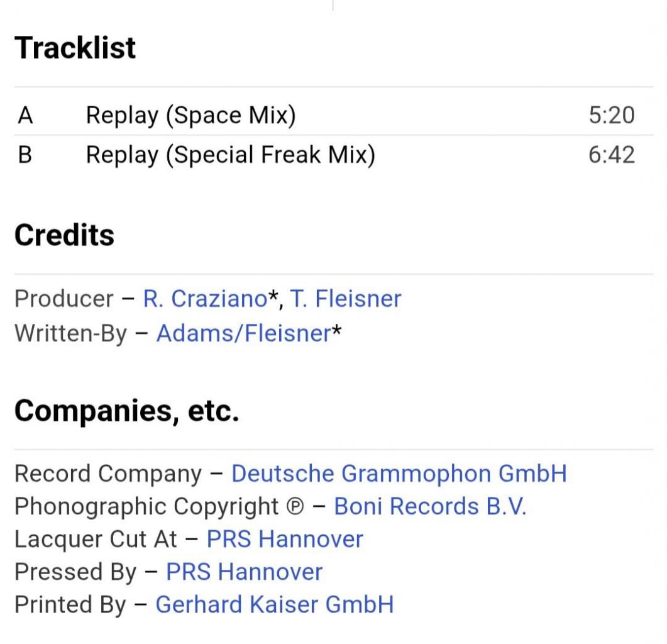Viewport: 667px width, 644px height.
Task: Click the Credits section heading
Action: 64,235
